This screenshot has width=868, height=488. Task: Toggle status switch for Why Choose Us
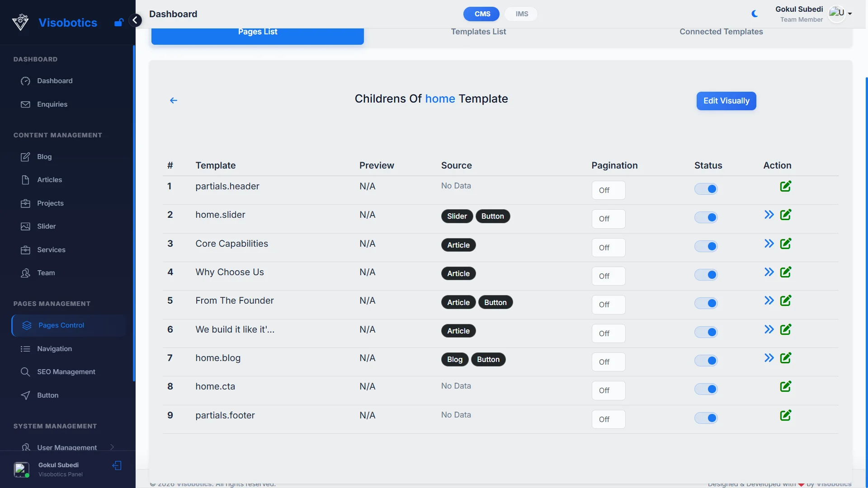[x=706, y=275]
